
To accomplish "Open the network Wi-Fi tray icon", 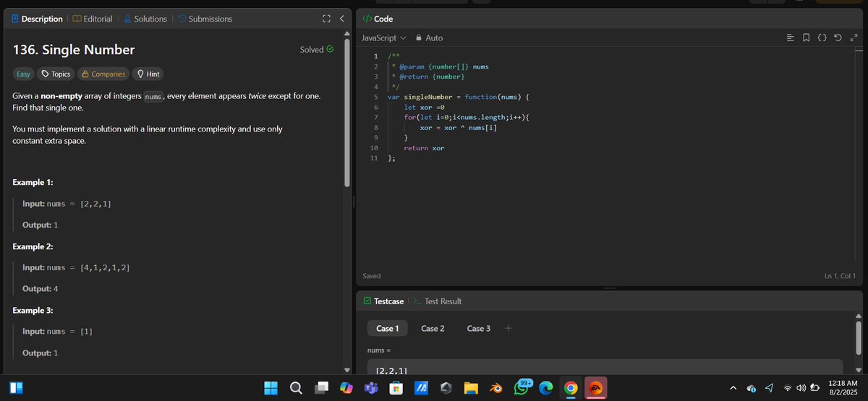I will pos(787,388).
